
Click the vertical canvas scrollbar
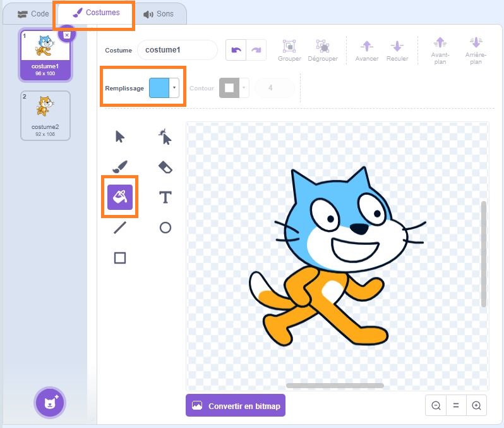[x=484, y=254]
